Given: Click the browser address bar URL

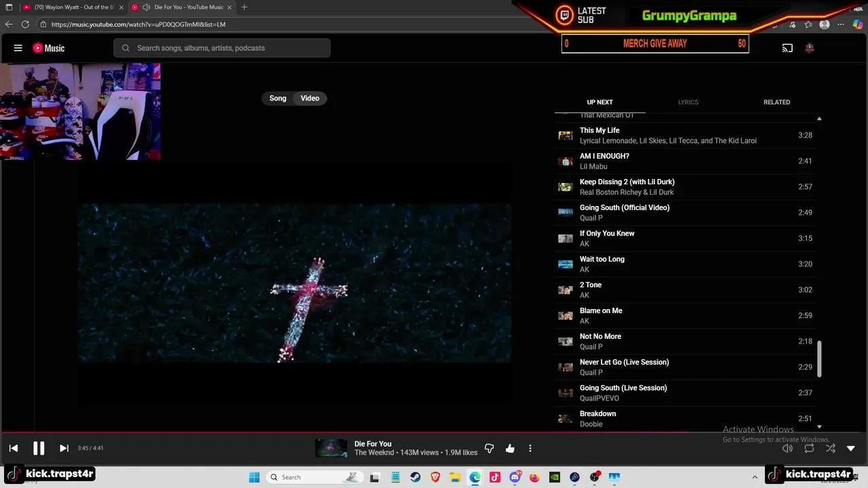Looking at the screenshot, I should tap(138, 24).
